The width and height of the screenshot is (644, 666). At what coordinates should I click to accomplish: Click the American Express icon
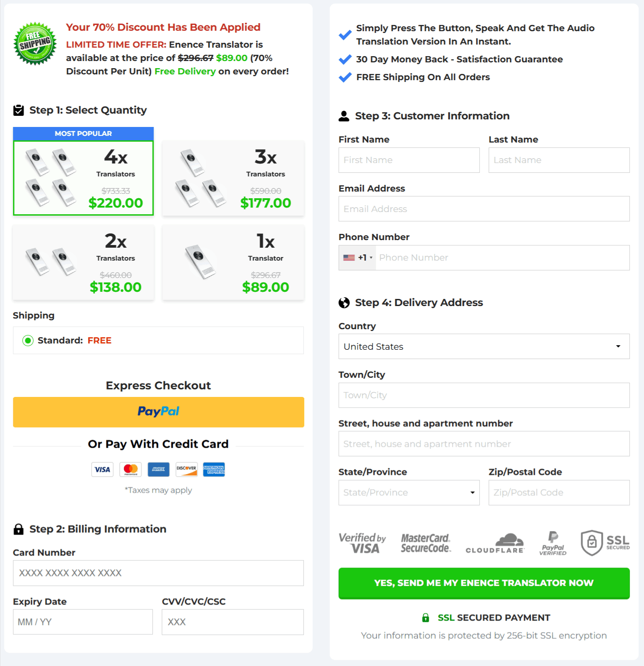214,469
